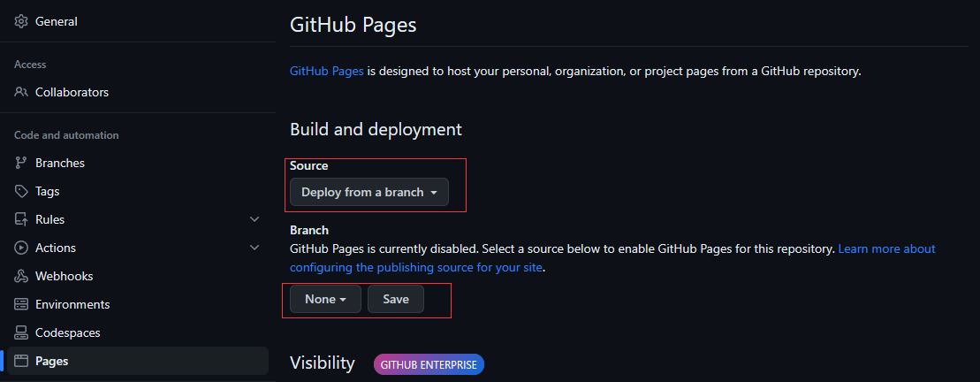980x382 pixels.
Task: Follow the Learn more about configuring link
Action: pos(612,258)
